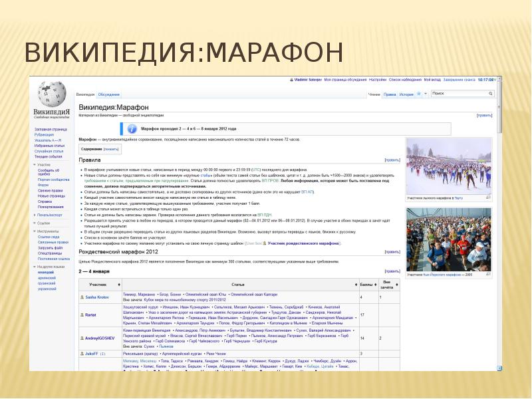This screenshot has height=399, width=532.
Task: Open Случайная статья sidebar link
Action: (49, 150)
